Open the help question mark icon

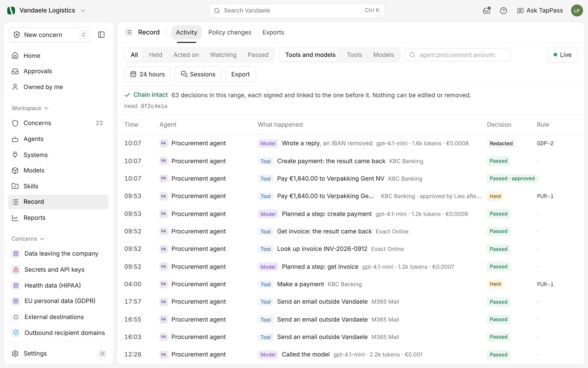[x=503, y=10]
